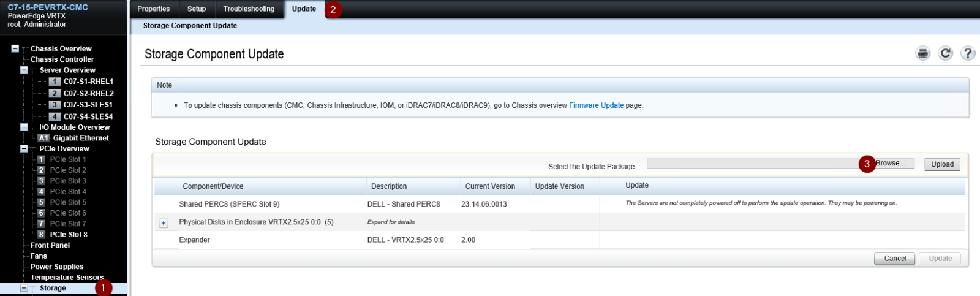980x296 pixels.
Task: Select PCIe Slot 8 number icon
Action: click(41, 234)
